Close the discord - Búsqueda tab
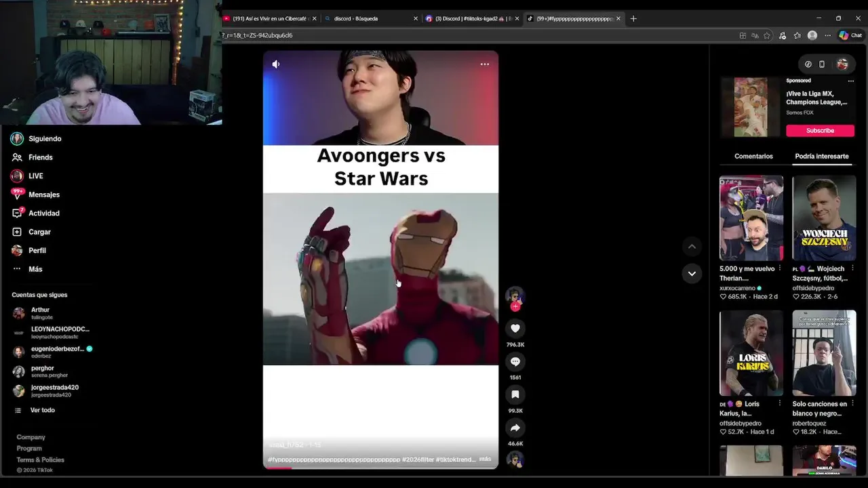 (x=416, y=18)
